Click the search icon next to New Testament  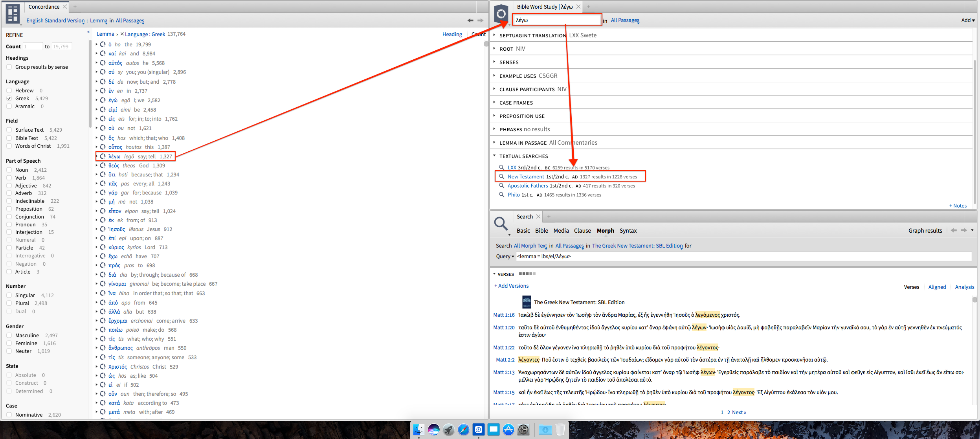(x=501, y=177)
